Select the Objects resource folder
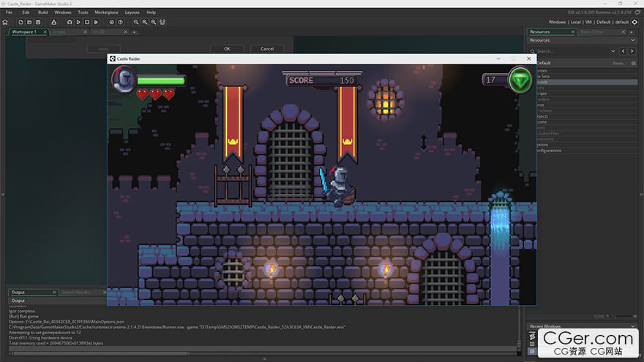The height and width of the screenshot is (362, 644). point(588,116)
